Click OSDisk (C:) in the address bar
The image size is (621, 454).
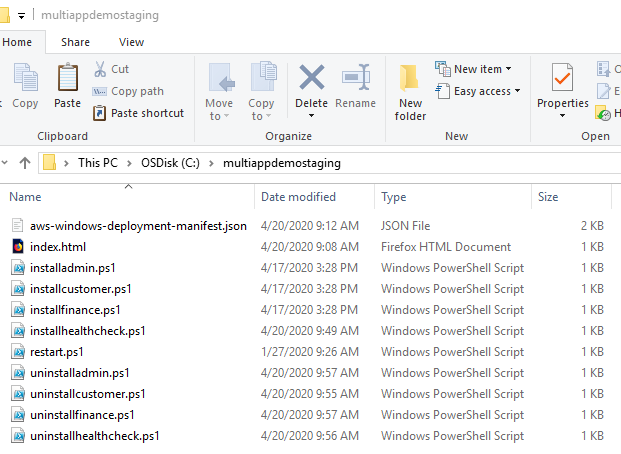(x=170, y=163)
